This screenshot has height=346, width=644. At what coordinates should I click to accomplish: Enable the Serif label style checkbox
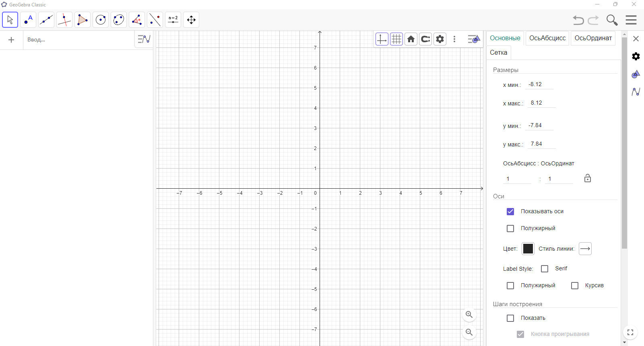[545, 269]
